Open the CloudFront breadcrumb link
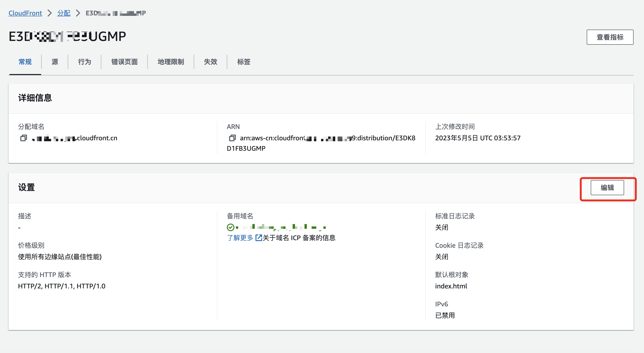The image size is (644, 353). click(x=25, y=13)
